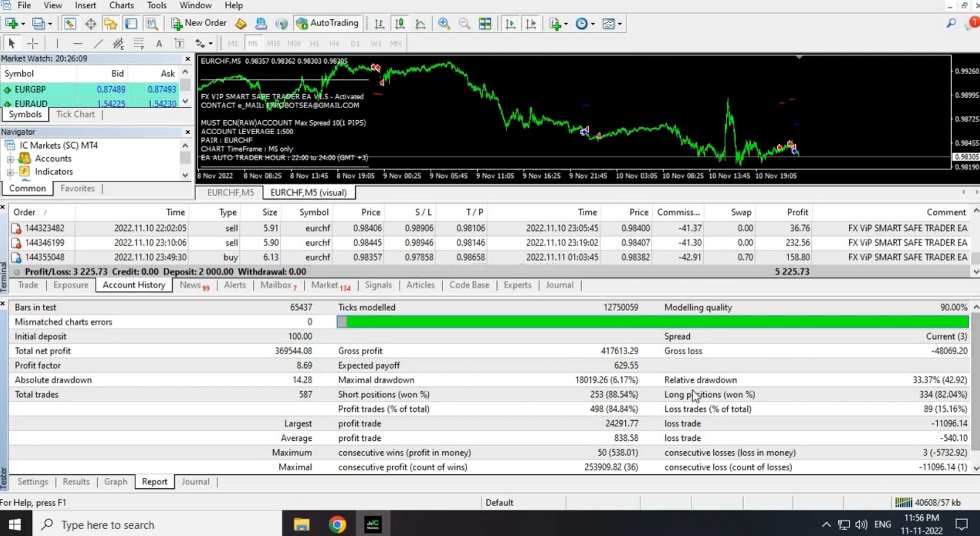Click the Data Window crosshair-target icon
The image size is (980, 536).
click(91, 24)
